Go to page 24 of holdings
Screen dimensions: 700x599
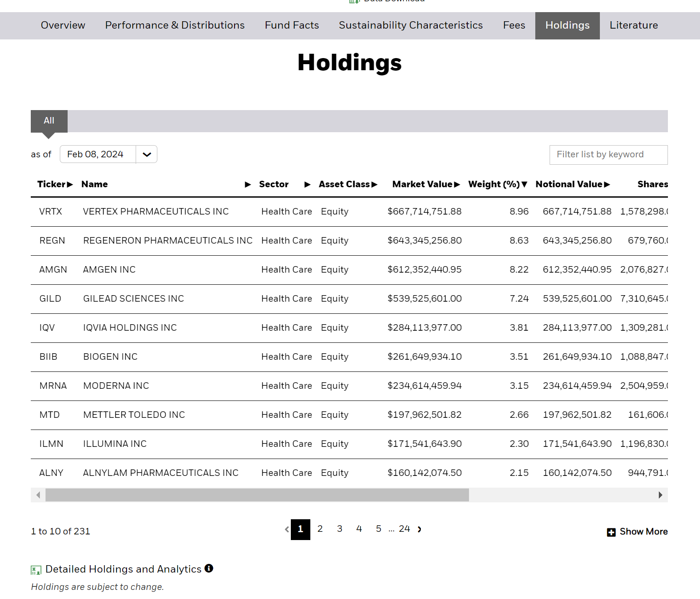coord(404,529)
